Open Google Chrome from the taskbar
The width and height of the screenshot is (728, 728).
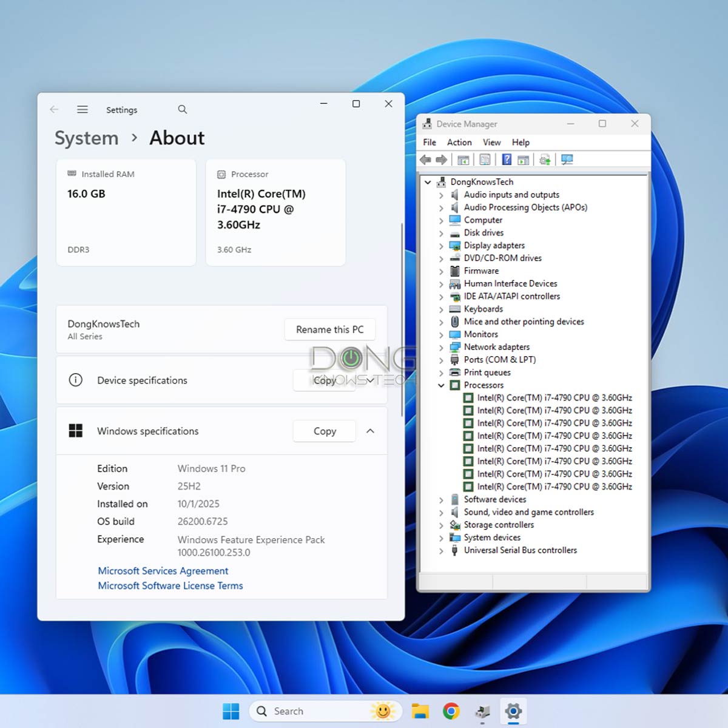[x=451, y=711]
